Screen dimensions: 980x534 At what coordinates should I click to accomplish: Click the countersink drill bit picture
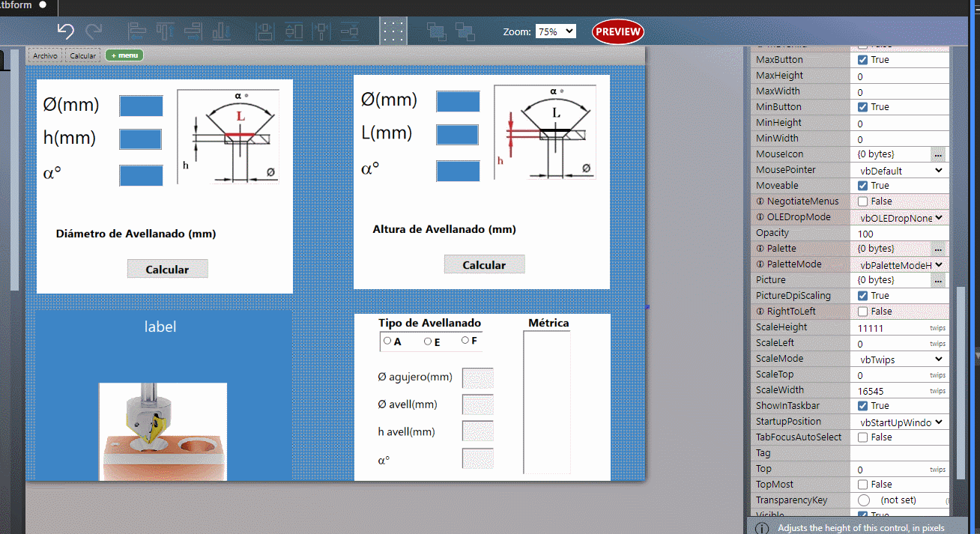pyautogui.click(x=163, y=431)
